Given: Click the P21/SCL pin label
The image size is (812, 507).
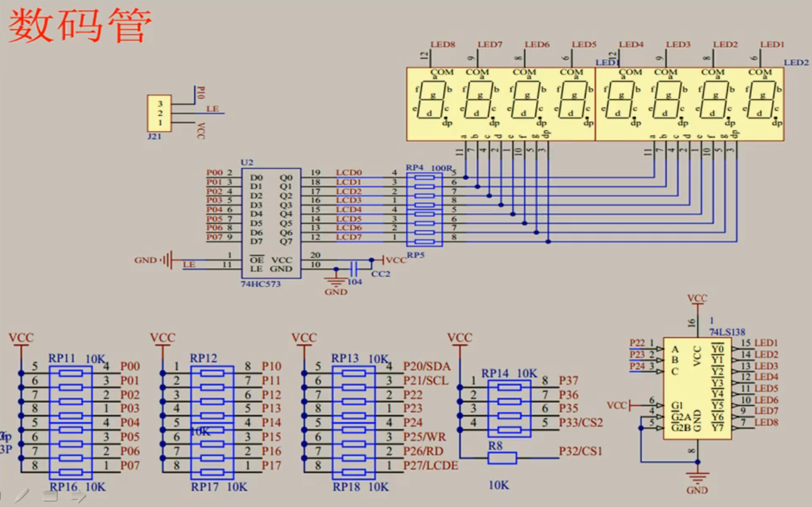Looking at the screenshot, I should pyautogui.click(x=426, y=380).
